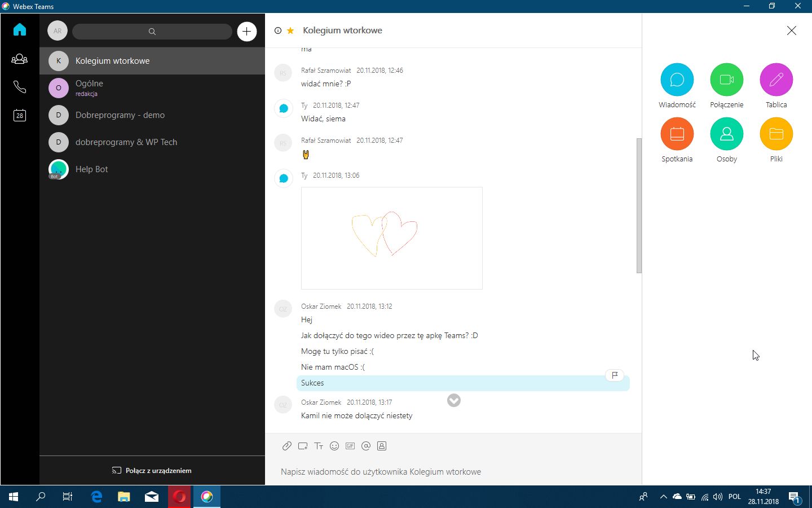Flag the Sukces message
The width and height of the screenshot is (812, 508).
(x=614, y=375)
